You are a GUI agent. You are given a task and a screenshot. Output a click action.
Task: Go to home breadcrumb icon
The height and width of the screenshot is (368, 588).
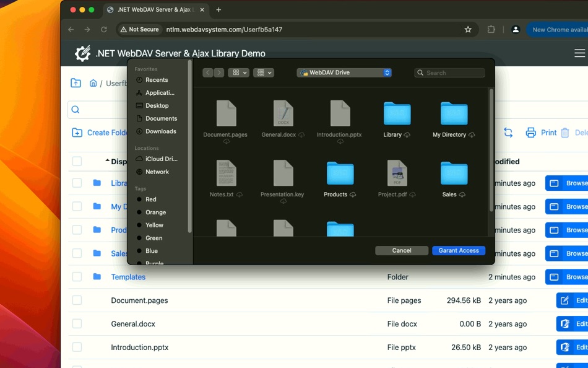click(93, 83)
